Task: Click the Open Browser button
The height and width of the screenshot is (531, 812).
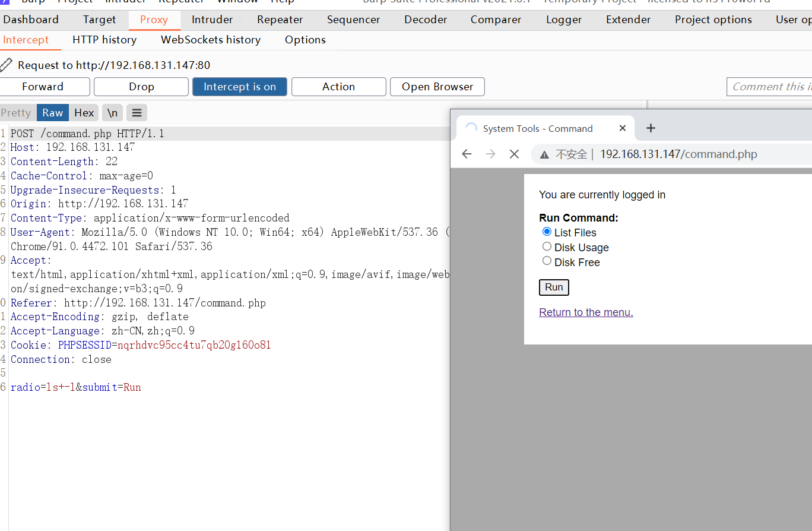Action: [437, 87]
